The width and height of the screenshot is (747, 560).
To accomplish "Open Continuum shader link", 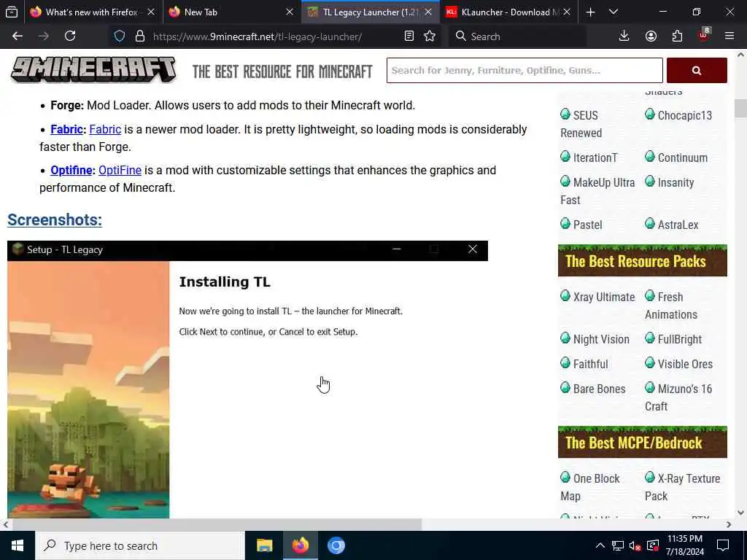I will click(676, 157).
